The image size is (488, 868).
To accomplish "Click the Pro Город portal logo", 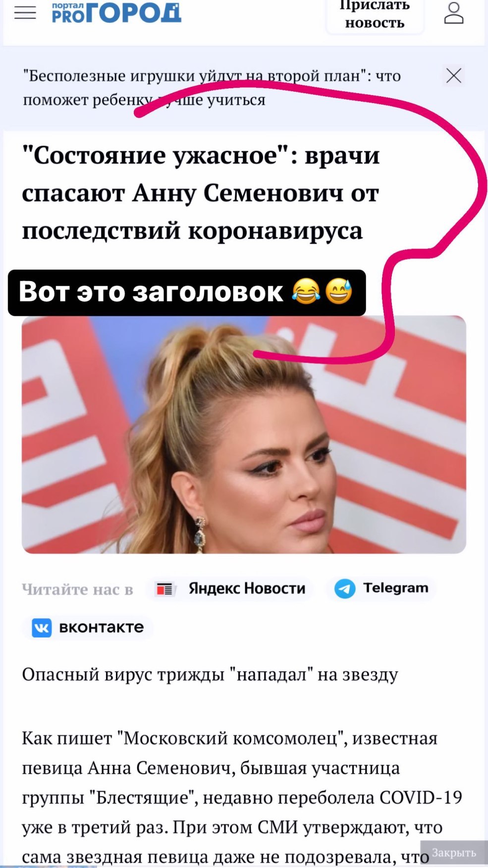I will [x=116, y=12].
